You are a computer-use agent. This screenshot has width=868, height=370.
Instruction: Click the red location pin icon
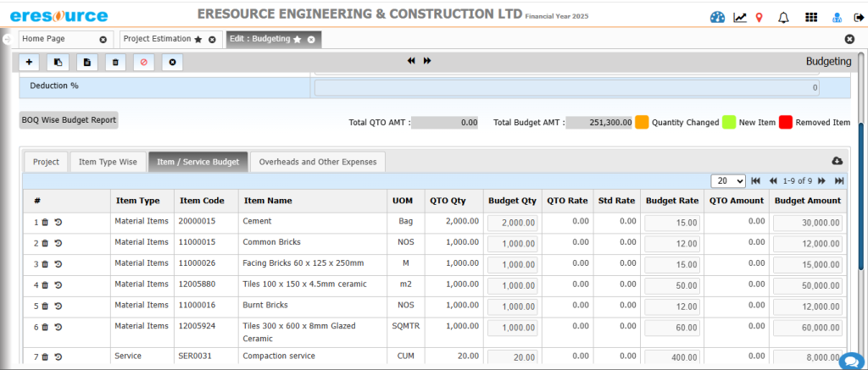[x=759, y=17]
